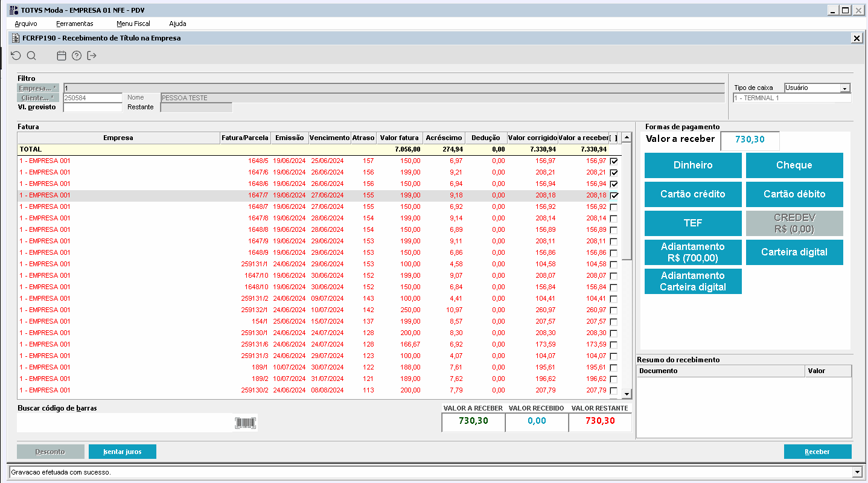Image resolution: width=868 pixels, height=483 pixels.
Task: Close the FCRFP190 inner window
Action: click(857, 38)
